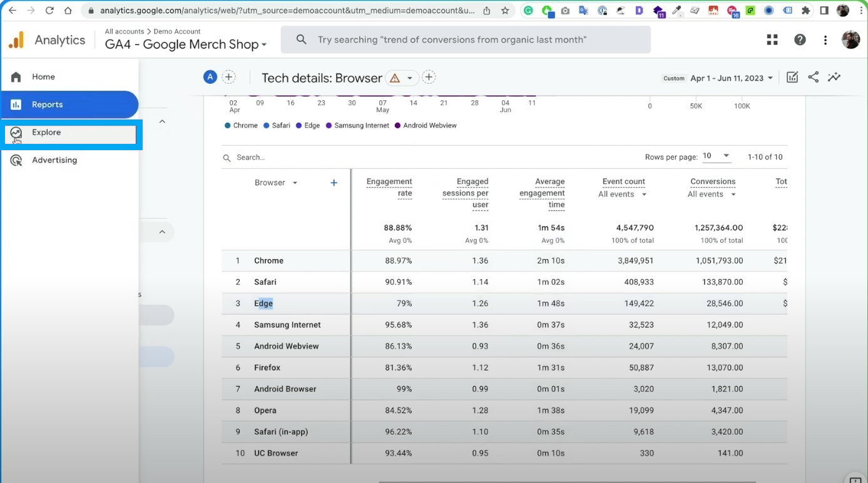The height and width of the screenshot is (483, 868).
Task: Open the Grammarly extension icon
Action: (529, 11)
